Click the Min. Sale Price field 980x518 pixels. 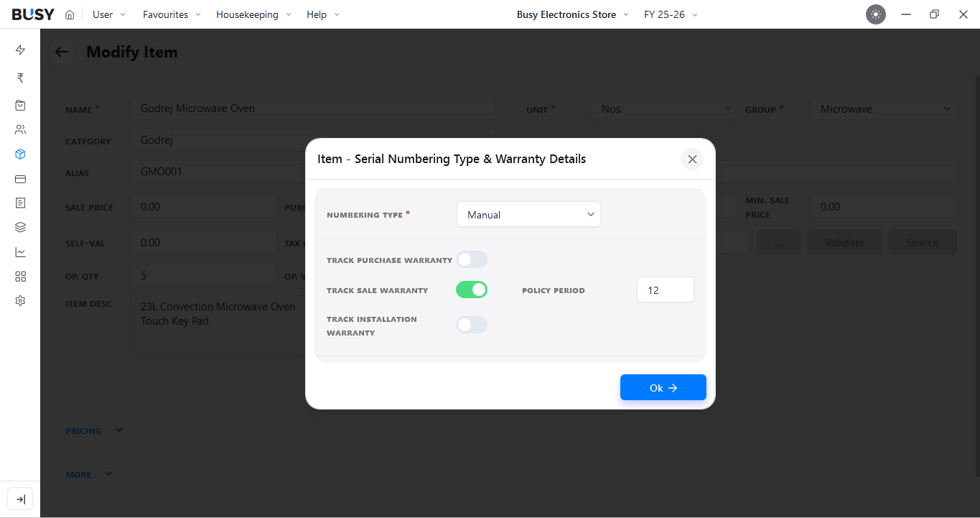884,206
